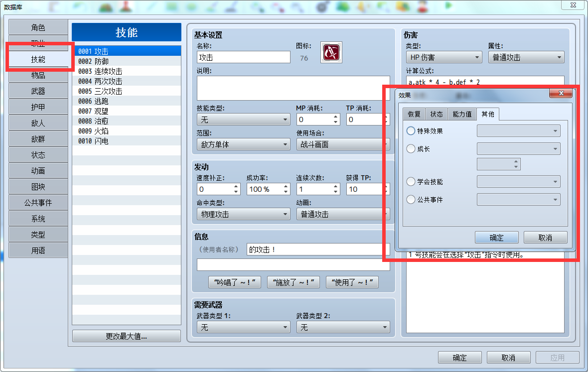Viewport: 588px width, 372px height.
Task: Close the 效果 dialog window
Action: coord(561,93)
